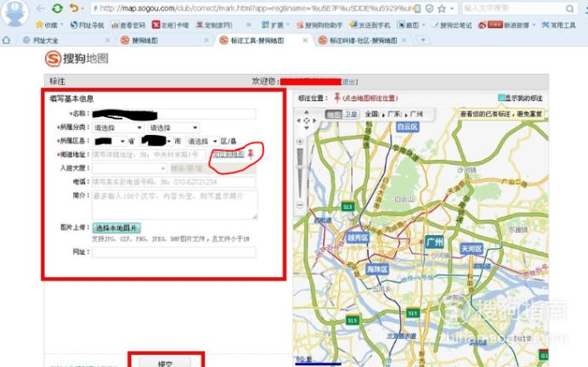Viewport: 588px width, 367px height.
Task: Click 广东 in map breadcrumb
Action: pos(394,114)
